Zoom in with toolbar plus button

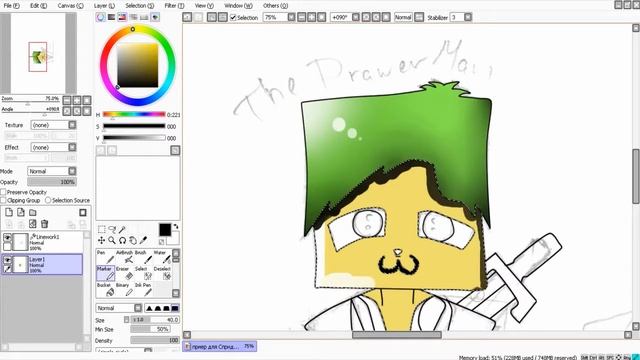click(x=311, y=17)
